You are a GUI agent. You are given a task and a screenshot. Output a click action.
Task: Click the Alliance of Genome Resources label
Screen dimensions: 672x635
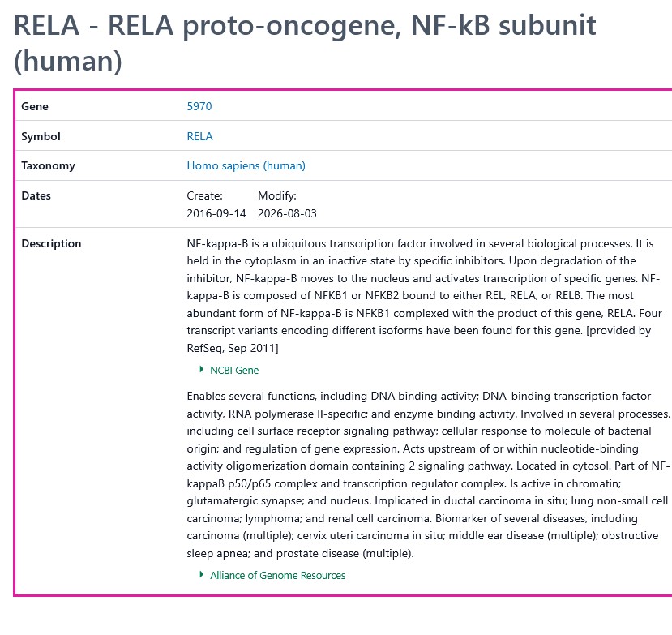(x=278, y=576)
